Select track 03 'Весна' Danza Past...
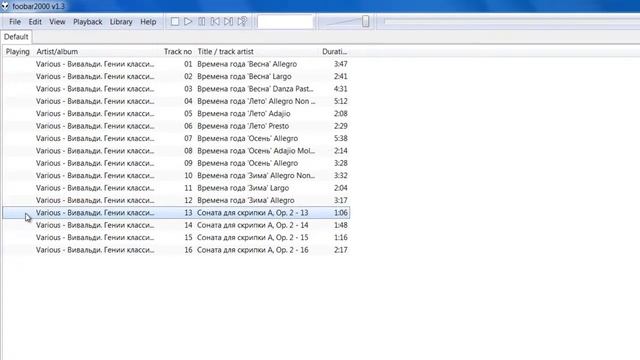Image resolution: width=640 pixels, height=360 pixels. (176, 89)
